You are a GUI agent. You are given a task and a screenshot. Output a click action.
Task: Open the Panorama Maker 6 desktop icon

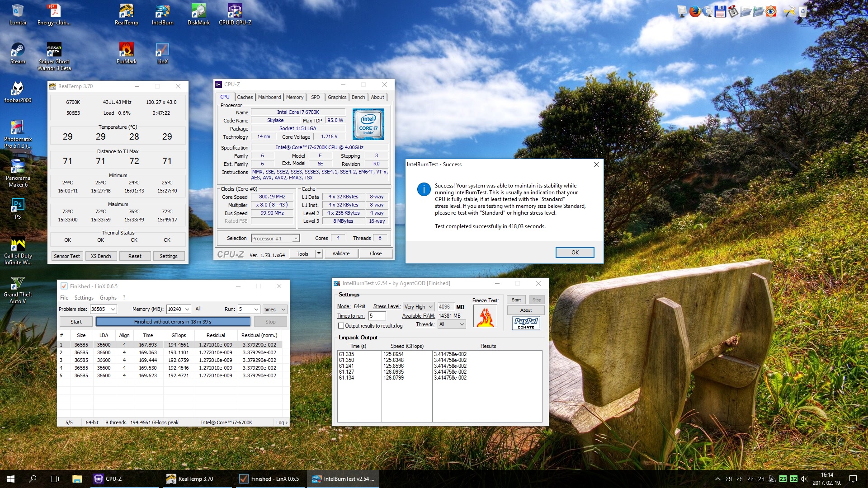point(18,173)
